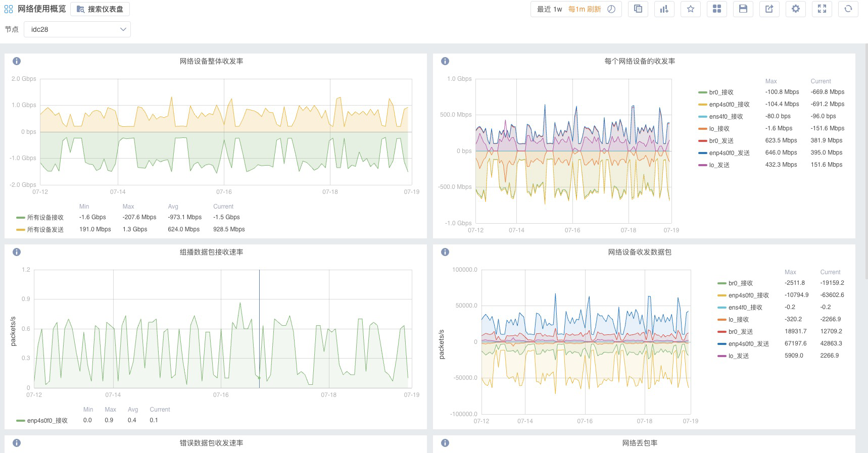Click the clock icon in time picker
Screen dimensions: 868x453
(611, 9)
